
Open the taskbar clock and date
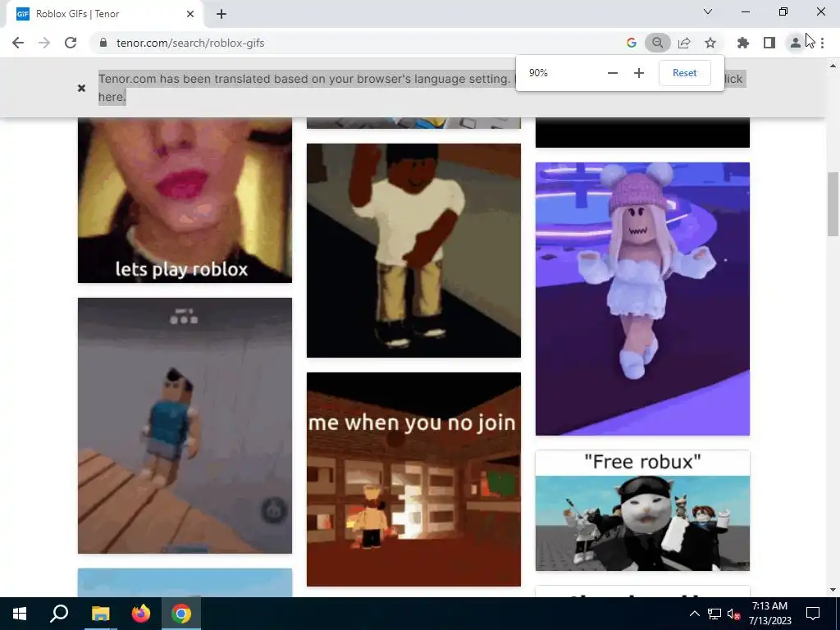coord(769,614)
